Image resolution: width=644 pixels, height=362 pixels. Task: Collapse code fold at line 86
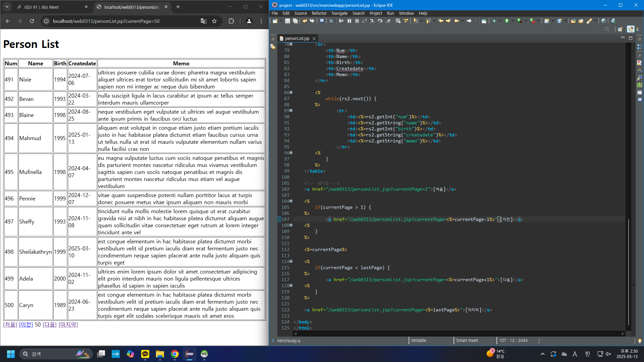pyautogui.click(x=291, y=93)
